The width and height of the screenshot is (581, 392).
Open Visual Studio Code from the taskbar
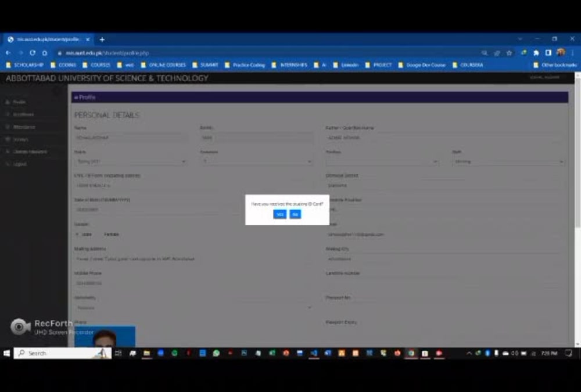[x=314, y=353]
